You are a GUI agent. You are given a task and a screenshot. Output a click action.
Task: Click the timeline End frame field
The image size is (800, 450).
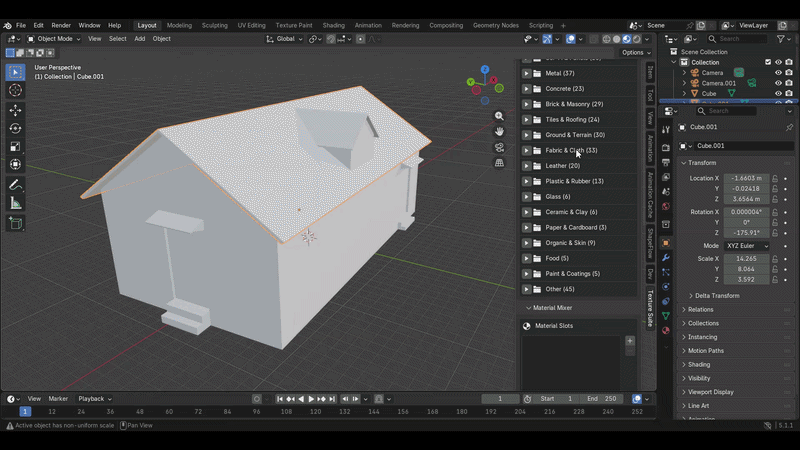pos(603,399)
